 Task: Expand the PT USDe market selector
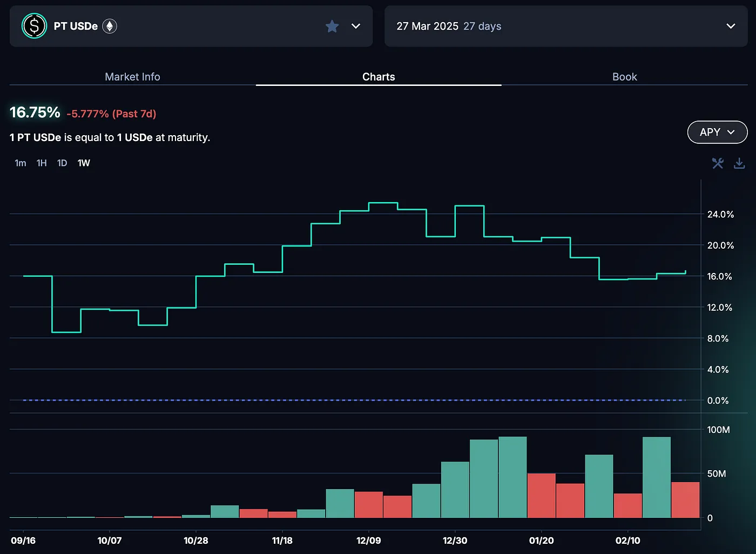(x=356, y=26)
